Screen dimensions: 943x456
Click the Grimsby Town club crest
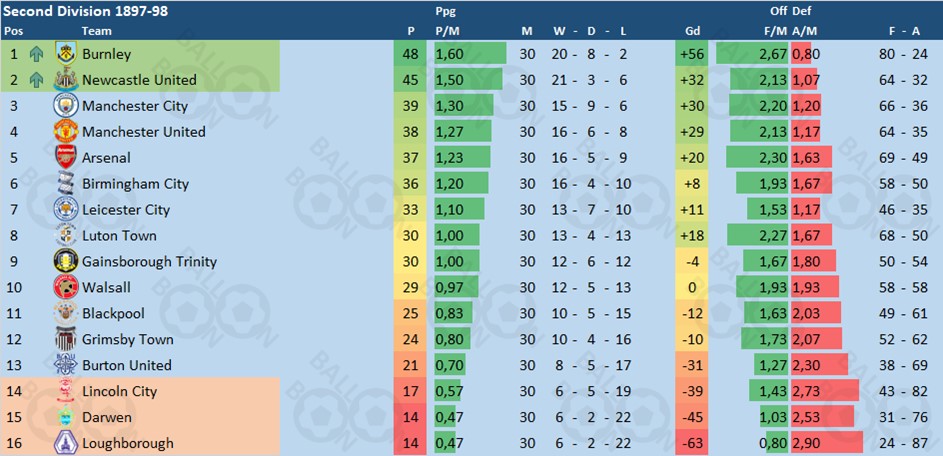tap(66, 339)
